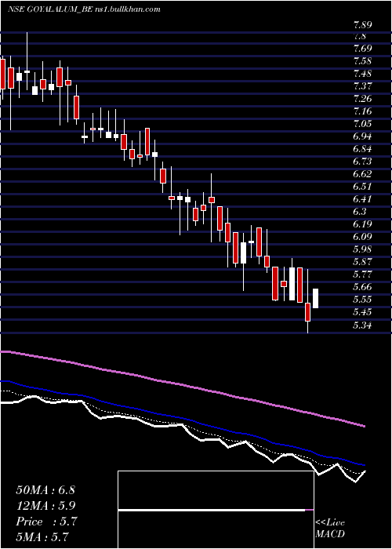Image resolution: width=392 pixels, height=549 pixels.
Task: Select the 7.26 price label
Action: coord(362,99)
